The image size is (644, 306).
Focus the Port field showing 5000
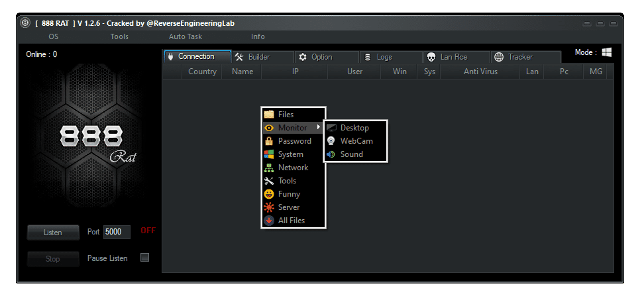tap(117, 232)
